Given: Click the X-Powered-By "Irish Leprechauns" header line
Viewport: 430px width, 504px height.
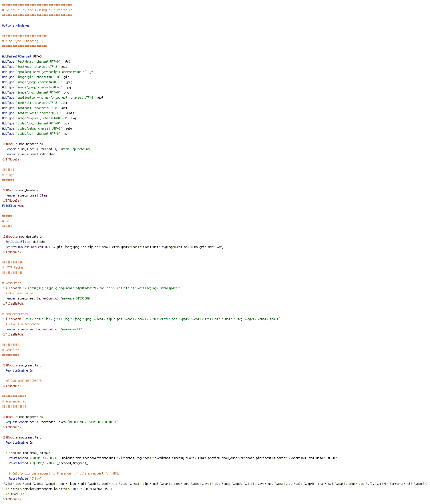Looking at the screenshot, I should click(x=48, y=149).
